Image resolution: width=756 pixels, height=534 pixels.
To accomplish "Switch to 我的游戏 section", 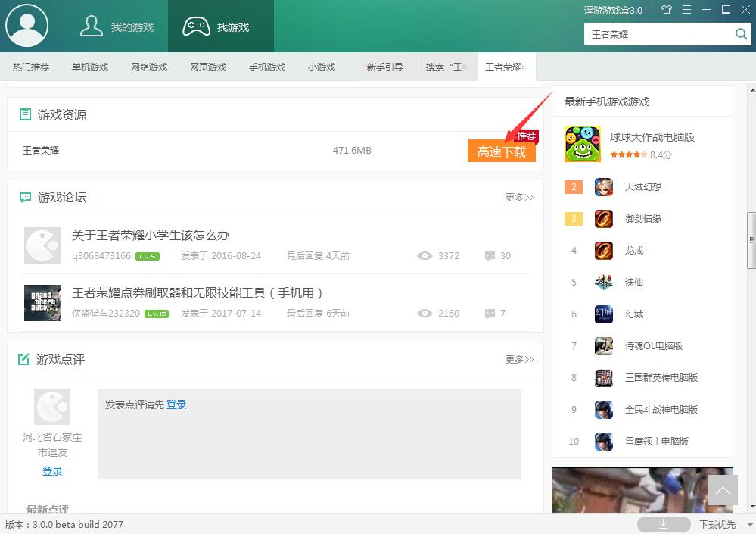I will [117, 27].
